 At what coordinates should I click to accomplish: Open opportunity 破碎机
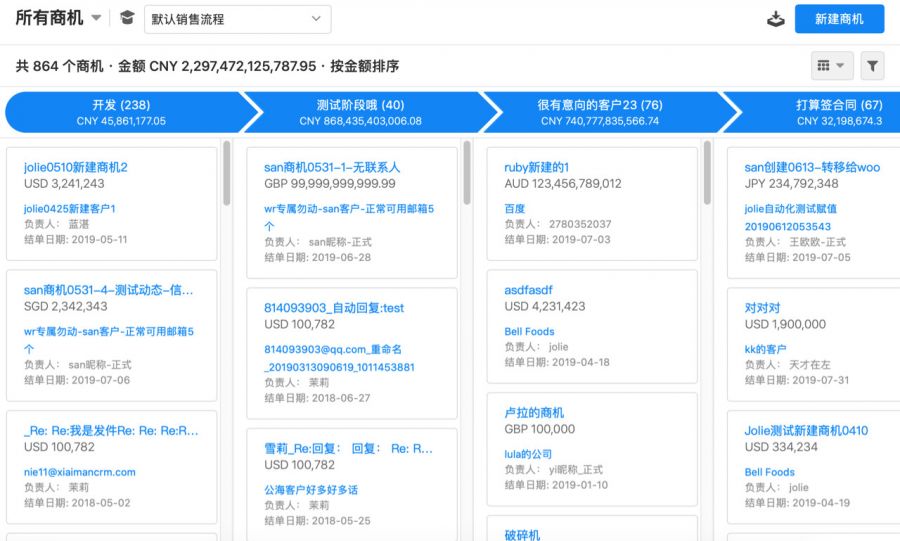coord(522,535)
